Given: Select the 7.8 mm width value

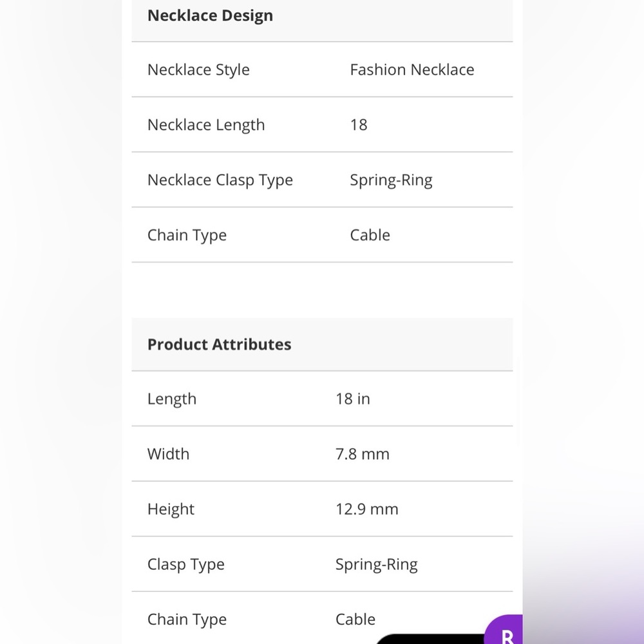Looking at the screenshot, I should (362, 454).
